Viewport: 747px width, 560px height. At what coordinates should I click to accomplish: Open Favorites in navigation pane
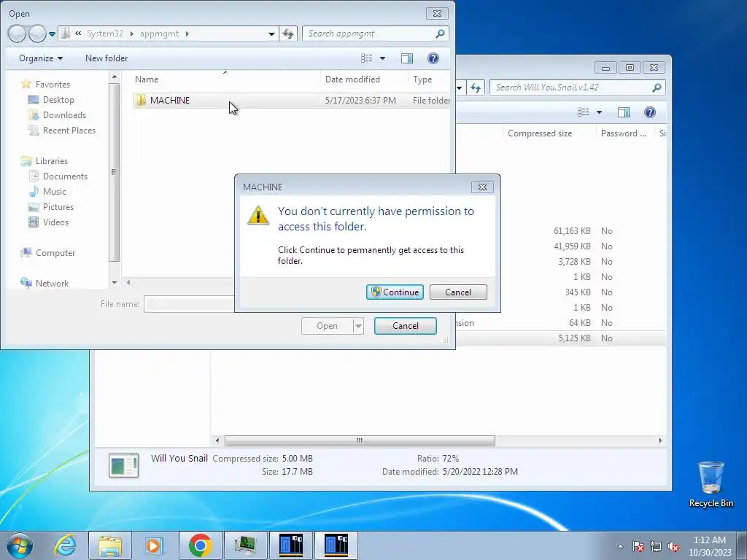53,85
